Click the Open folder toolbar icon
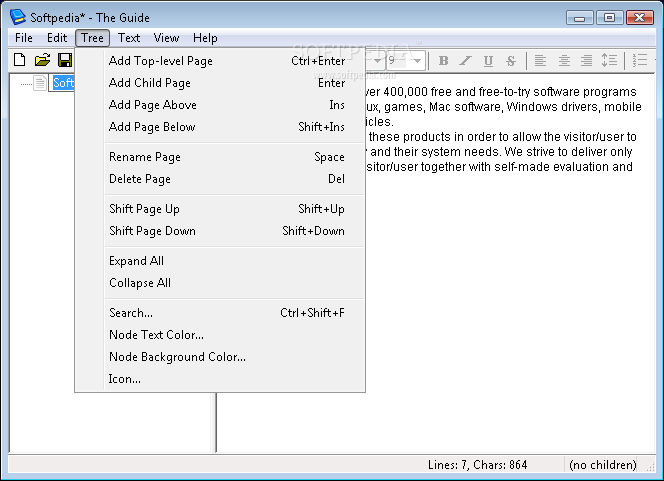The height and width of the screenshot is (481, 664). (x=42, y=60)
